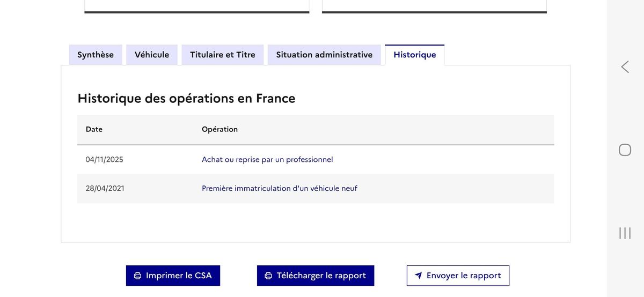Show the Situation administrative tab
This screenshot has width=644, height=297.
coord(324,55)
